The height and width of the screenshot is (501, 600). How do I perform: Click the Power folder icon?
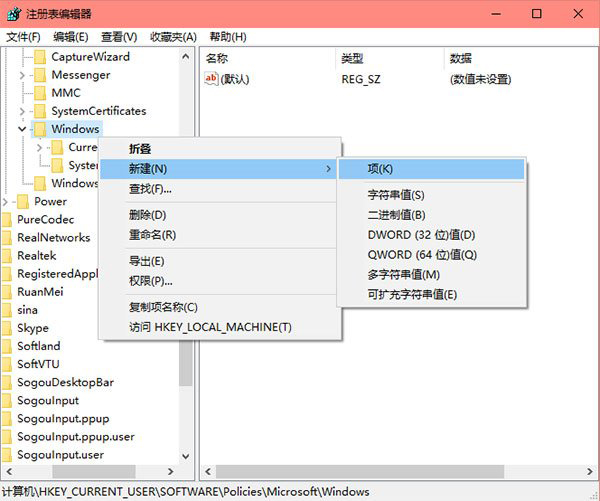[23, 202]
